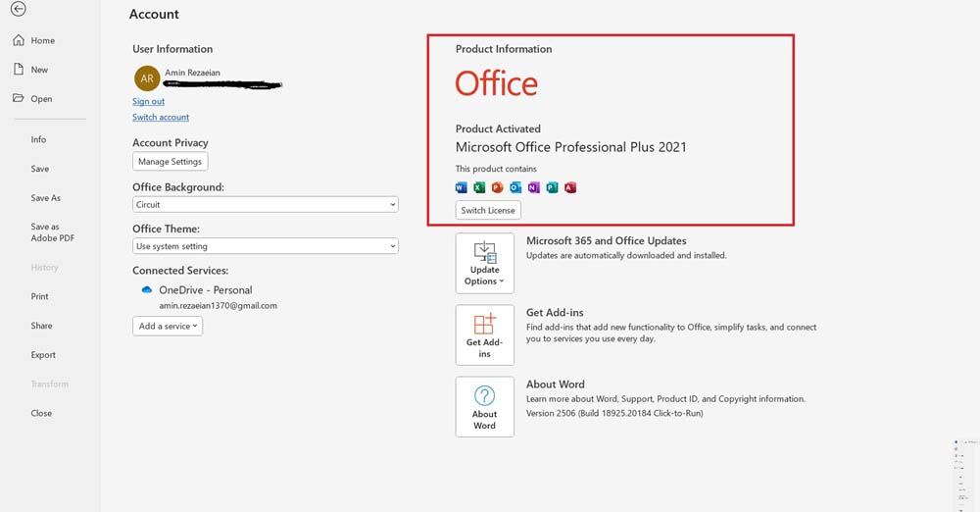The width and height of the screenshot is (980, 512).
Task: Expand the Office Background dropdown
Action: click(x=266, y=205)
